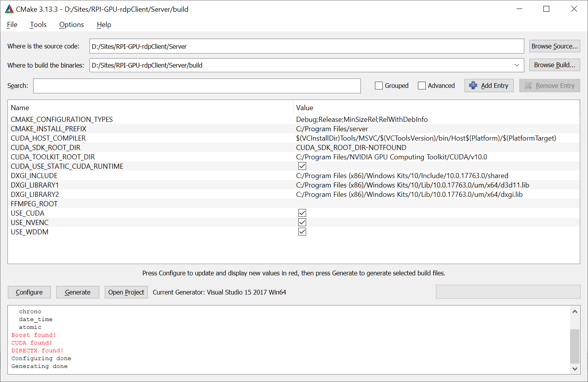Click the 'atomic' log line
Screen dimensions: 588x382
(30, 327)
